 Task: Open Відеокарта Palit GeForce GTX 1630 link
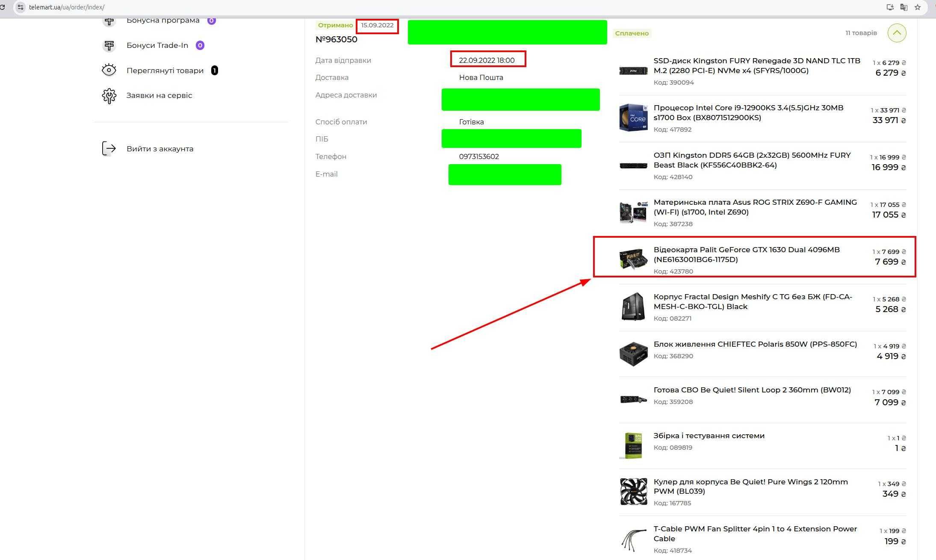pyautogui.click(x=747, y=254)
